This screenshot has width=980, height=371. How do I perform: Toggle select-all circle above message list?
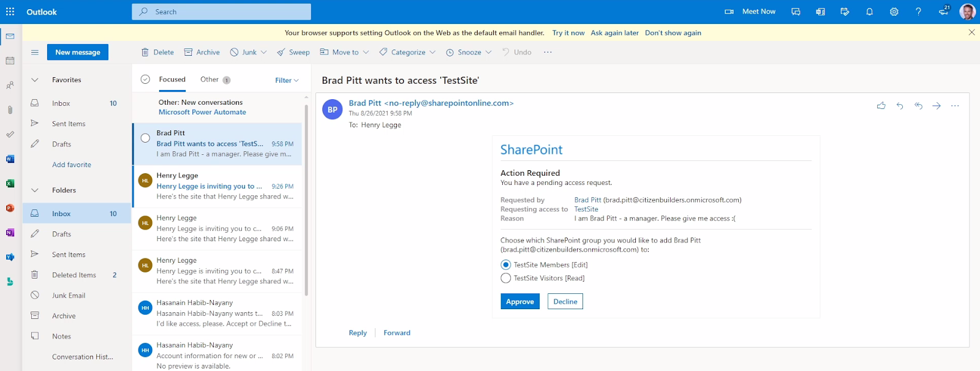pyautogui.click(x=145, y=80)
